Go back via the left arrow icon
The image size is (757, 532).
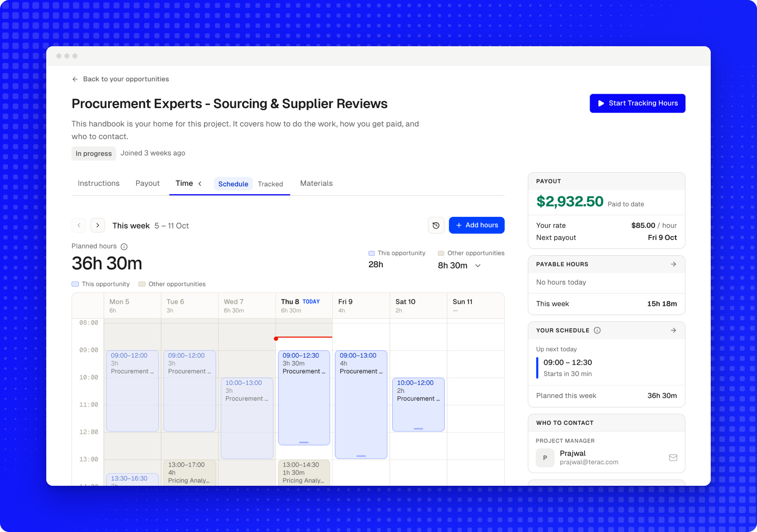click(75, 79)
